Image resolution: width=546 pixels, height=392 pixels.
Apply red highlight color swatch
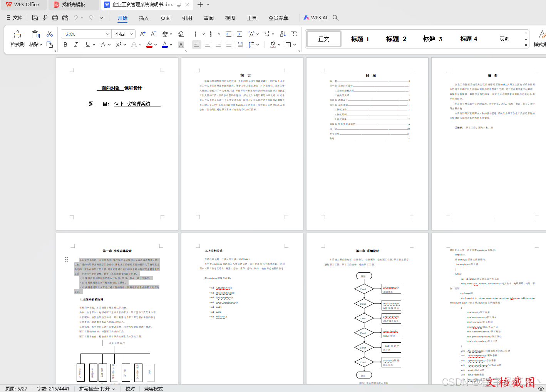coord(149,45)
